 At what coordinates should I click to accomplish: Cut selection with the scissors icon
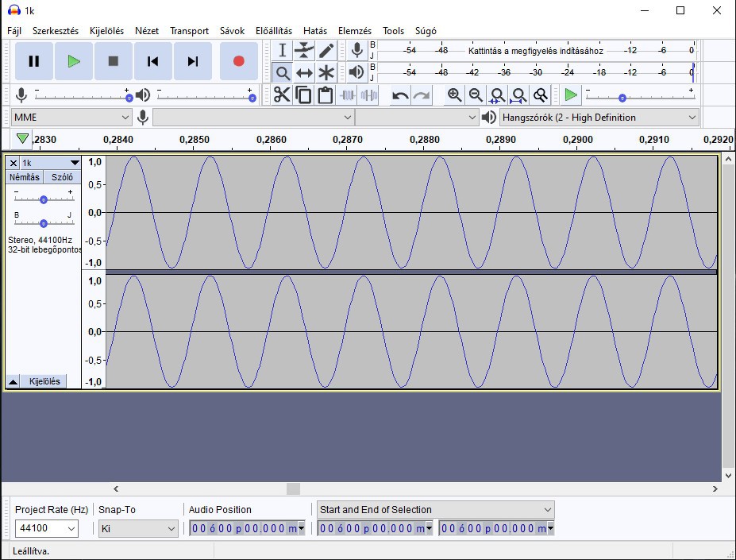coord(282,95)
